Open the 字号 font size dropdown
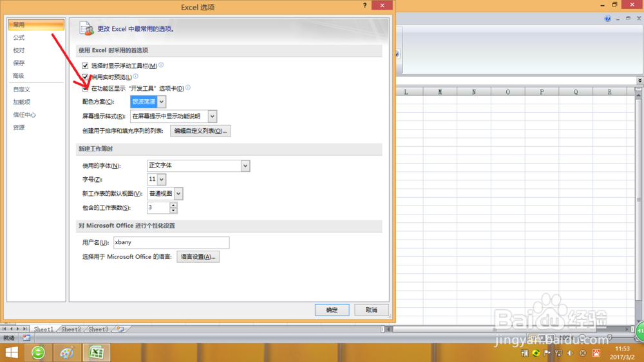The height and width of the screenshot is (362, 644). point(162,179)
